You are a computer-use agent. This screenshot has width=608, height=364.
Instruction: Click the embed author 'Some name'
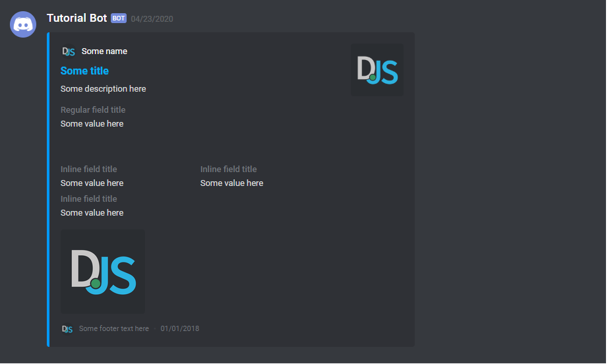104,51
